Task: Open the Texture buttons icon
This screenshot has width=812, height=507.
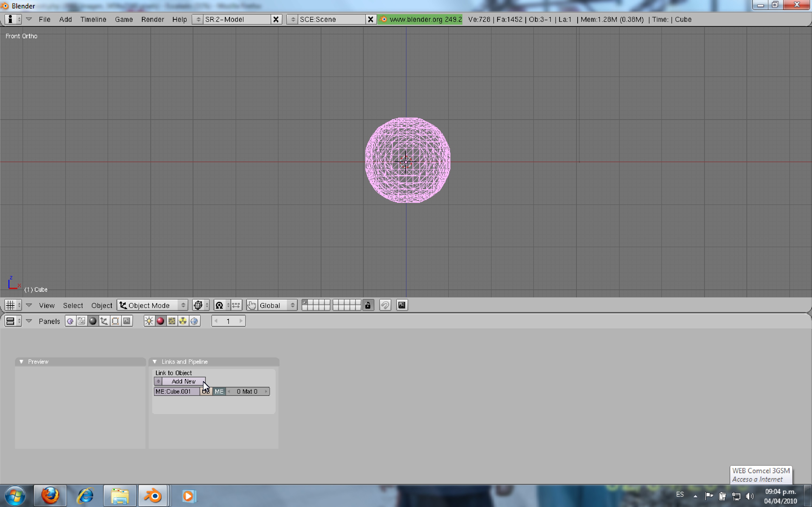Action: pos(172,321)
